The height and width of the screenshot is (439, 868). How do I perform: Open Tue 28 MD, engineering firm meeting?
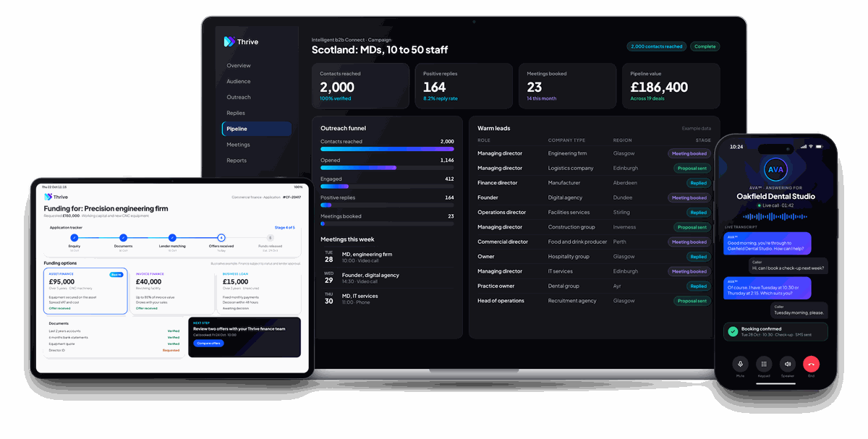click(387, 257)
